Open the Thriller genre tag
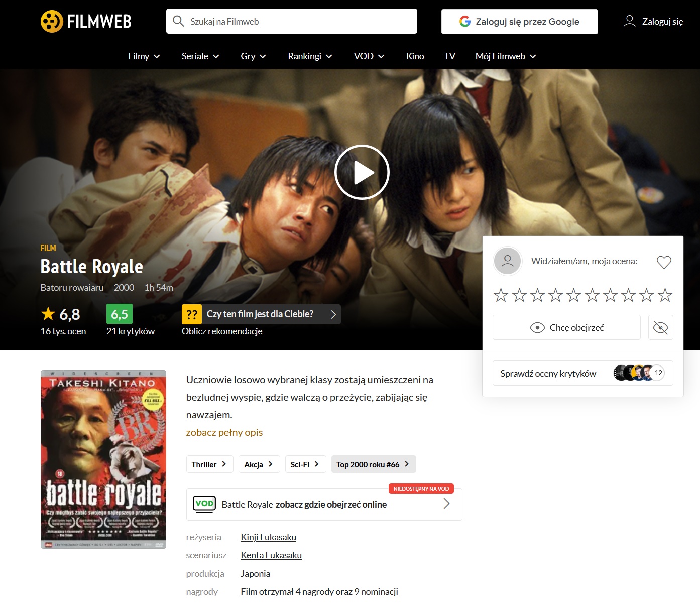700x610 pixels. tap(209, 464)
